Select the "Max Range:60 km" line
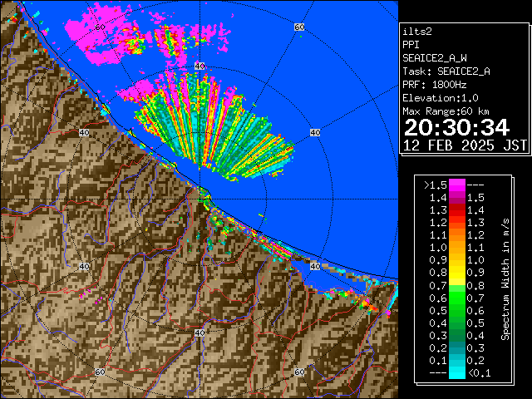This screenshot has width=532, height=399. click(446, 111)
